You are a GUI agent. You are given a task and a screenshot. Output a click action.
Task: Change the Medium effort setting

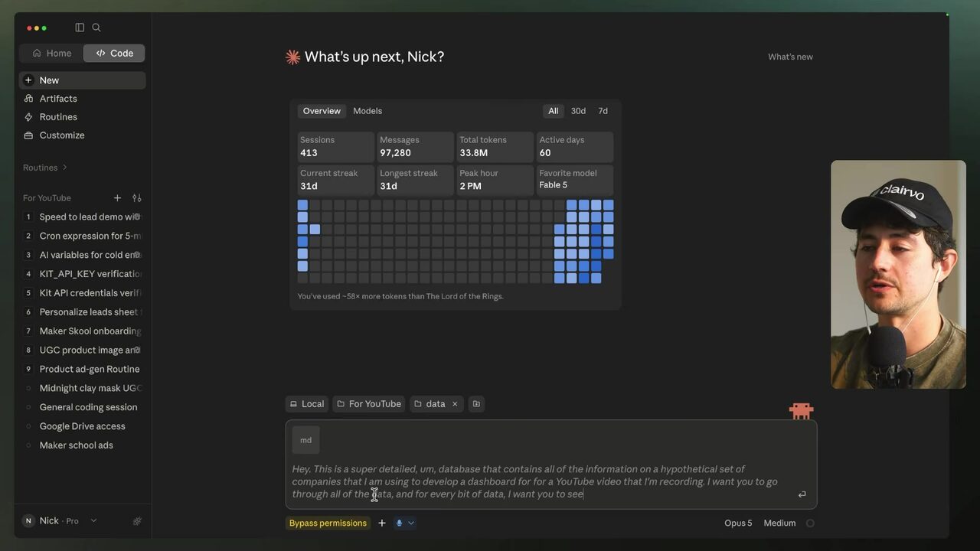click(x=779, y=523)
